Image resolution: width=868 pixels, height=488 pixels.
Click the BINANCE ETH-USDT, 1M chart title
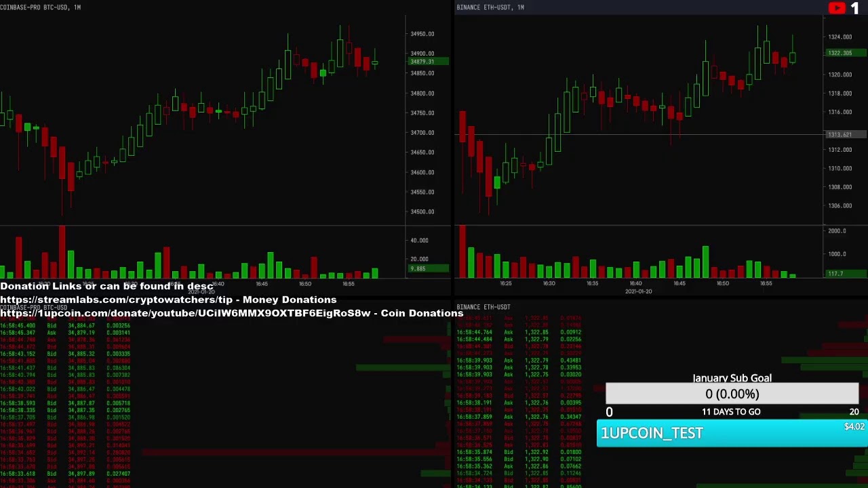(490, 7)
